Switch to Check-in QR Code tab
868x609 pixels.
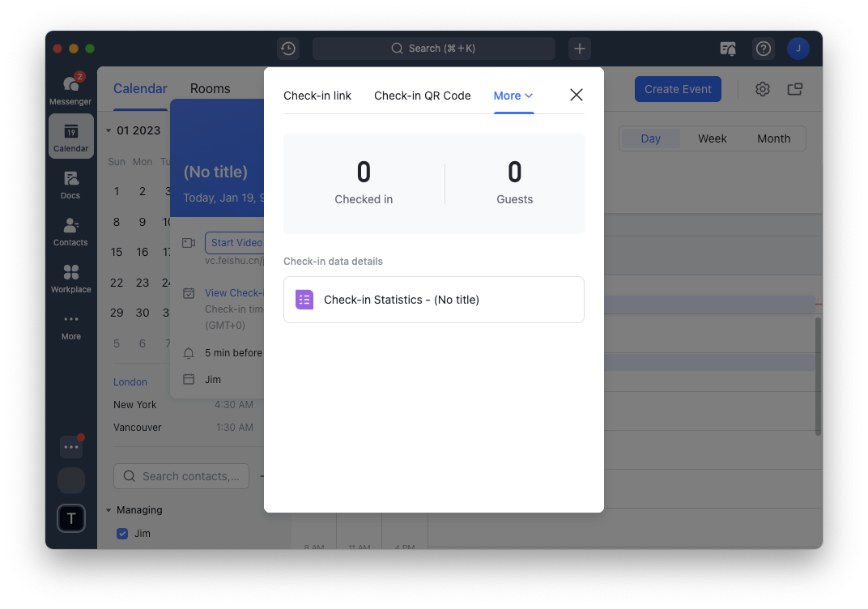coord(422,96)
